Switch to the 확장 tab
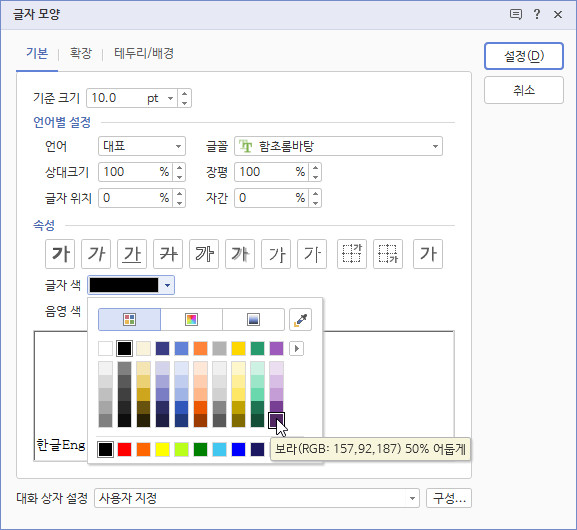 pyautogui.click(x=81, y=53)
